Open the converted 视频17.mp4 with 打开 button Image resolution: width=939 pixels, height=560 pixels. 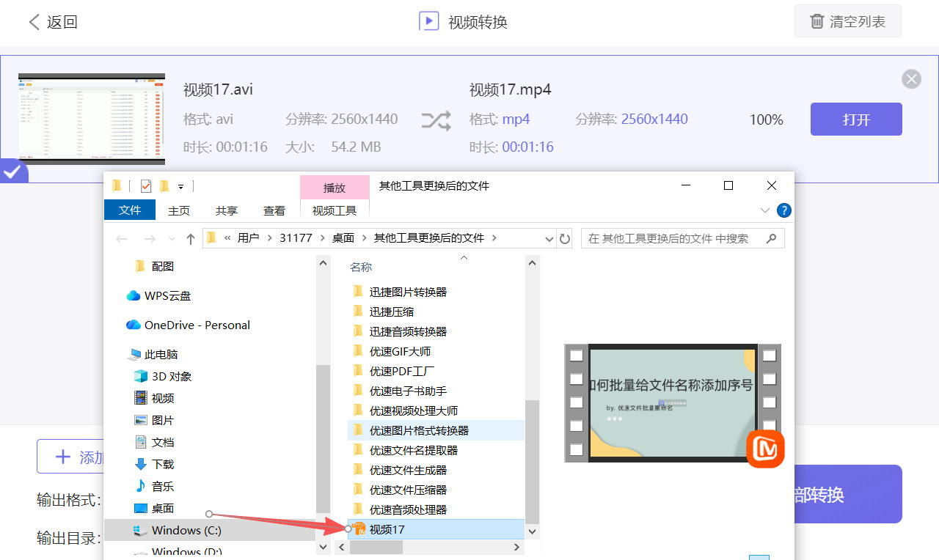tap(856, 119)
